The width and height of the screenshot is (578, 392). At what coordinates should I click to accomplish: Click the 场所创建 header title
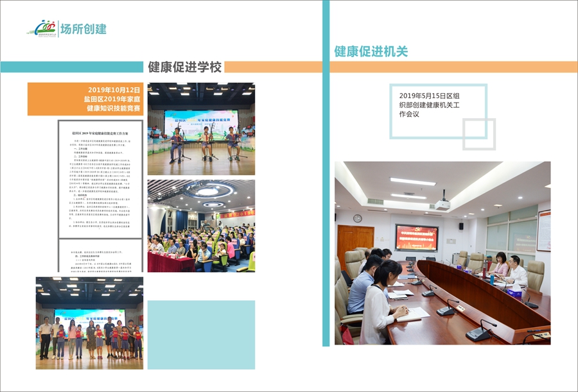[83, 29]
